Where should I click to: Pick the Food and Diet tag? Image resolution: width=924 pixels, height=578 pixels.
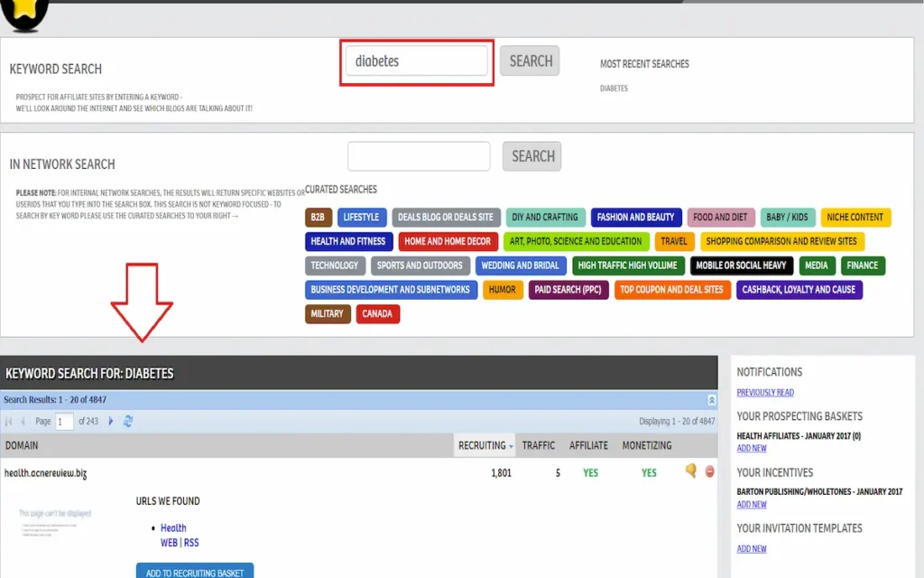coord(721,217)
